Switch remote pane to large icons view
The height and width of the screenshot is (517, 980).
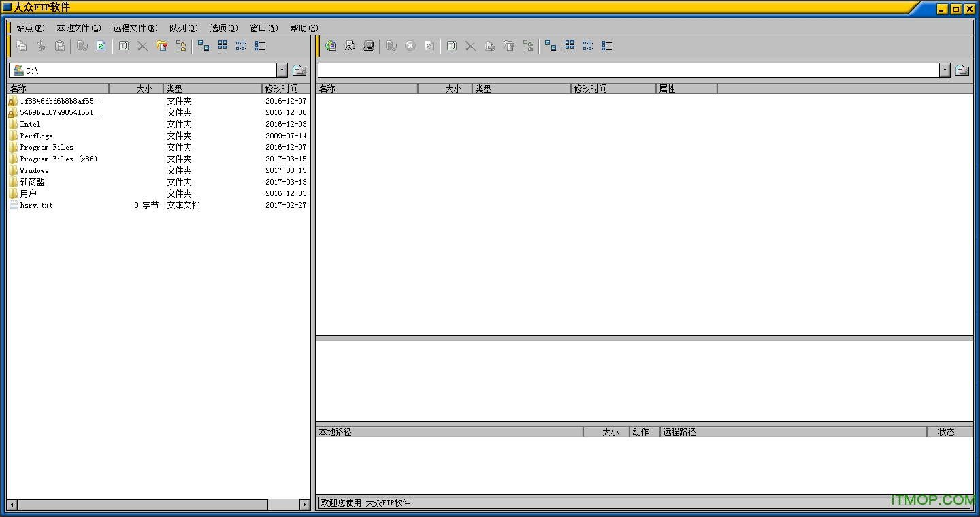pos(551,46)
